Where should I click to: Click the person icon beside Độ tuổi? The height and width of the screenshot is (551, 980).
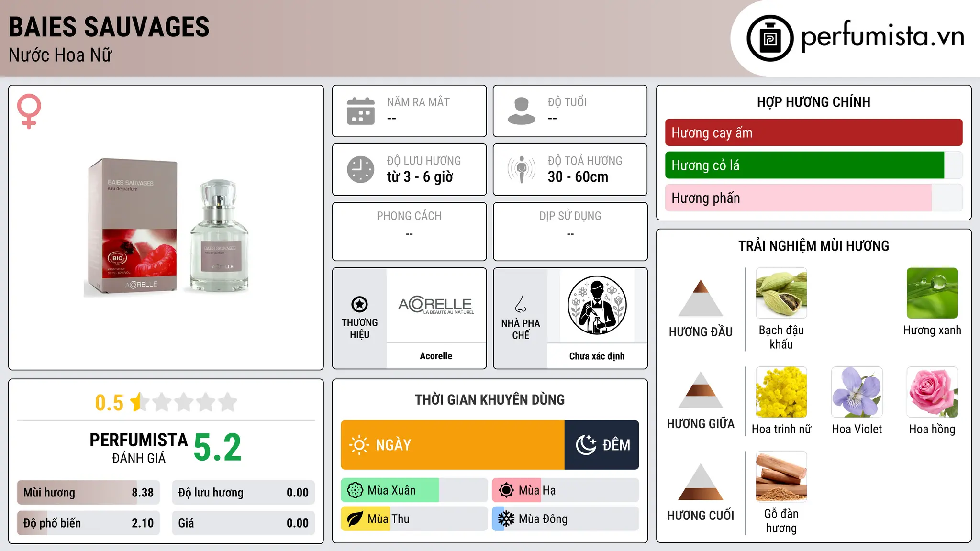tap(522, 111)
